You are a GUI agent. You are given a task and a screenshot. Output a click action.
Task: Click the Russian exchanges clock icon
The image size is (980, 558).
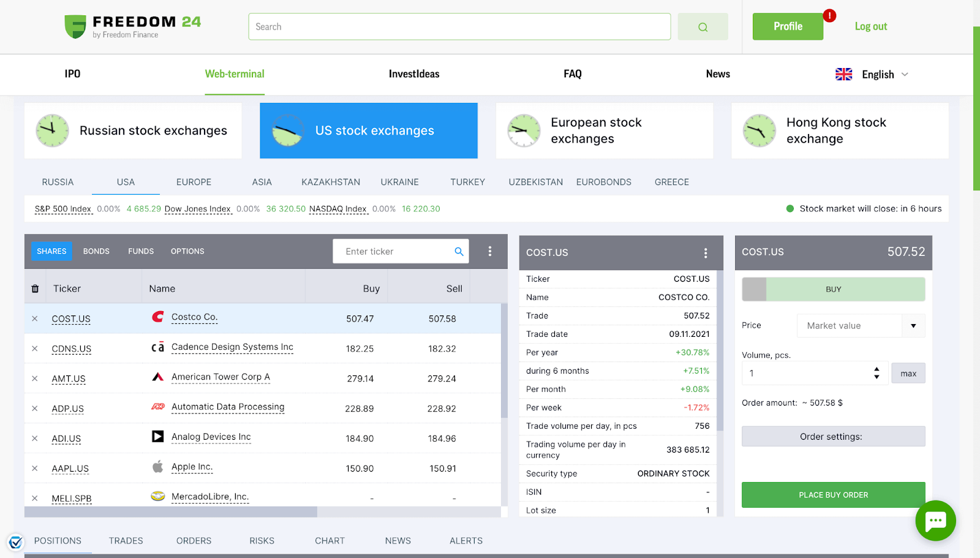(52, 130)
